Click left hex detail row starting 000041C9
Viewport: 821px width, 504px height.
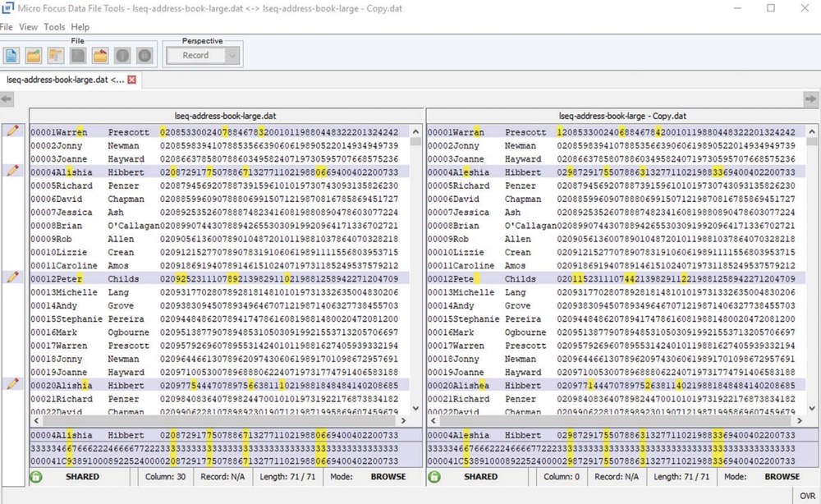[x=226, y=461]
